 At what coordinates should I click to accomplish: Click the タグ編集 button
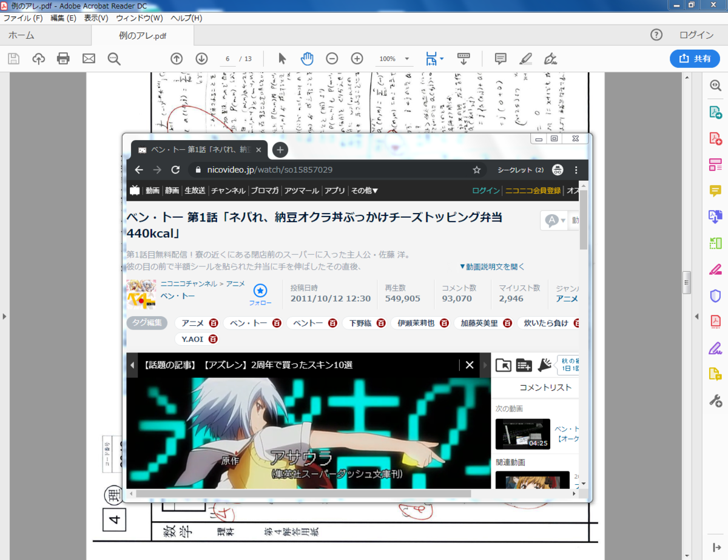[147, 323]
